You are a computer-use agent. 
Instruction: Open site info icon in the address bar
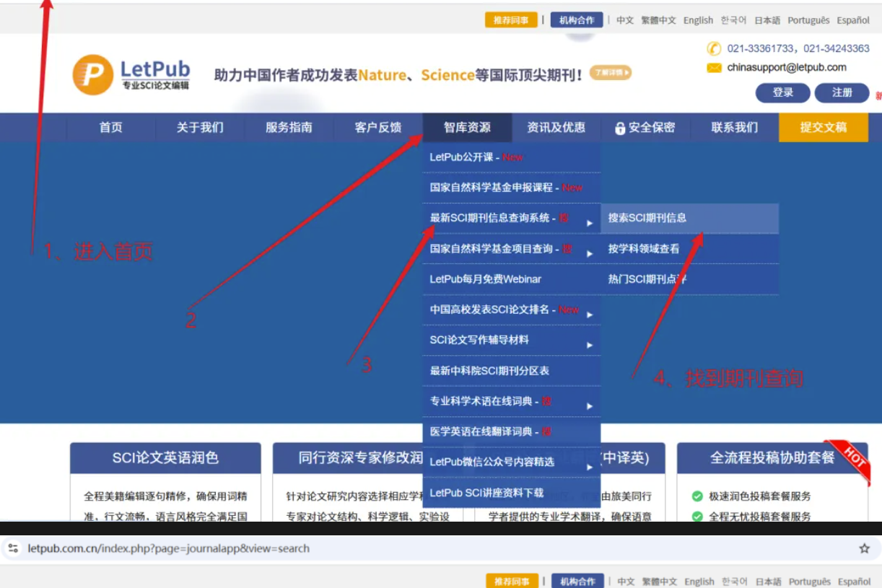point(13,548)
